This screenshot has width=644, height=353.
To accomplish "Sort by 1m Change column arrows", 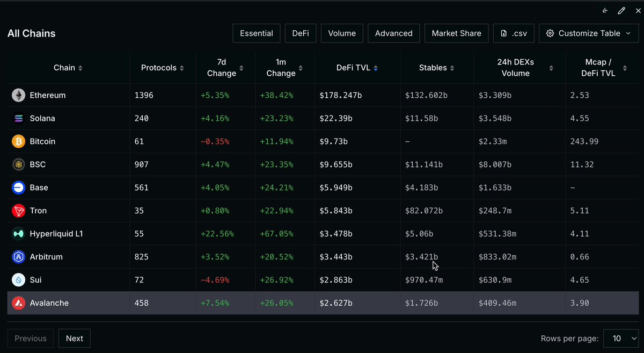I will coord(301,68).
